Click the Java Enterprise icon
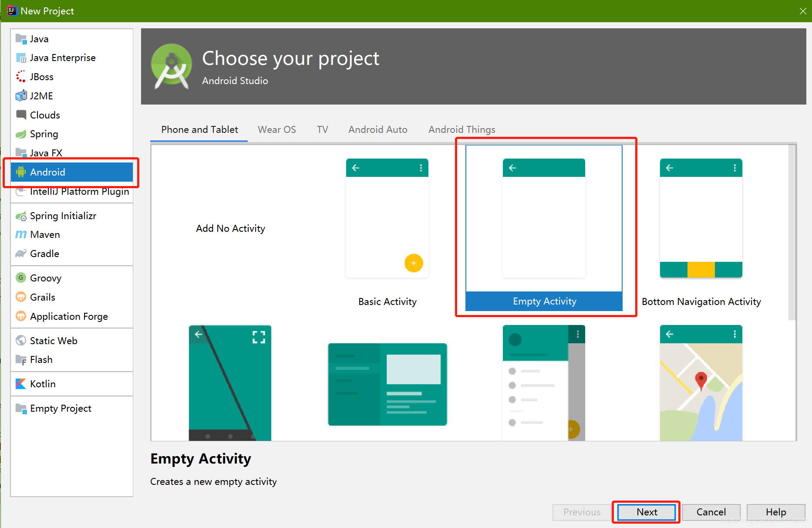This screenshot has width=812, height=528. pyautogui.click(x=21, y=58)
